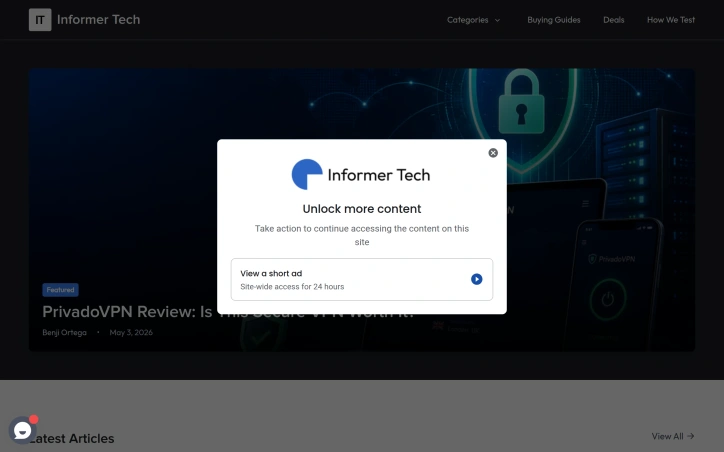Viewport: 724px width, 452px height.
Task: Open the Buying Guides menu item
Action: 554,20
